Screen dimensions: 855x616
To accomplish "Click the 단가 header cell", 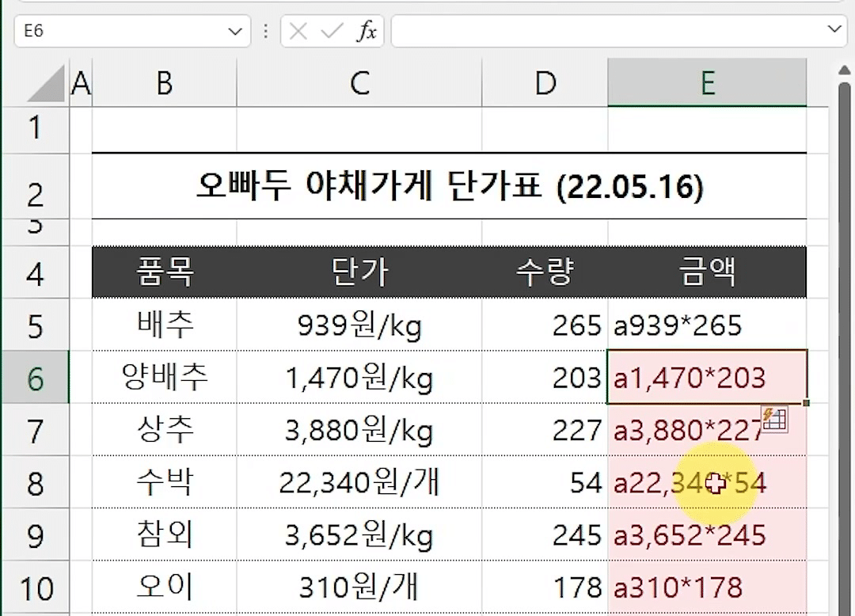I will (359, 272).
